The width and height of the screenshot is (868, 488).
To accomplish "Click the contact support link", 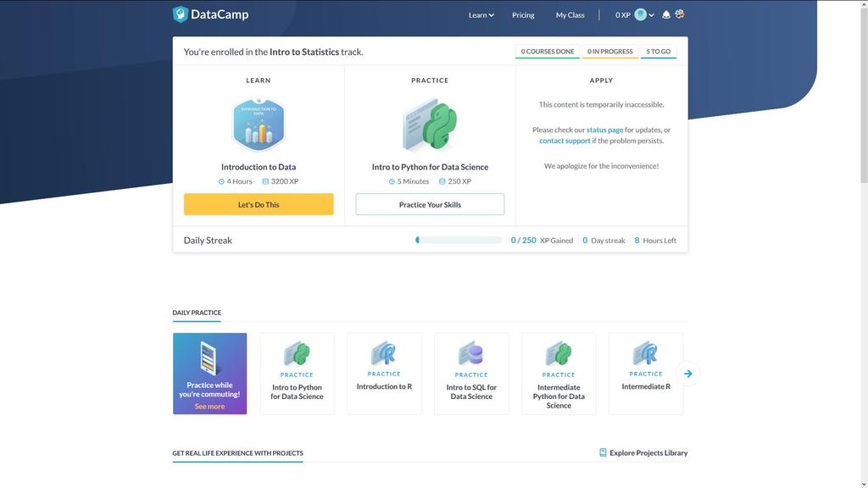I will pyautogui.click(x=565, y=141).
